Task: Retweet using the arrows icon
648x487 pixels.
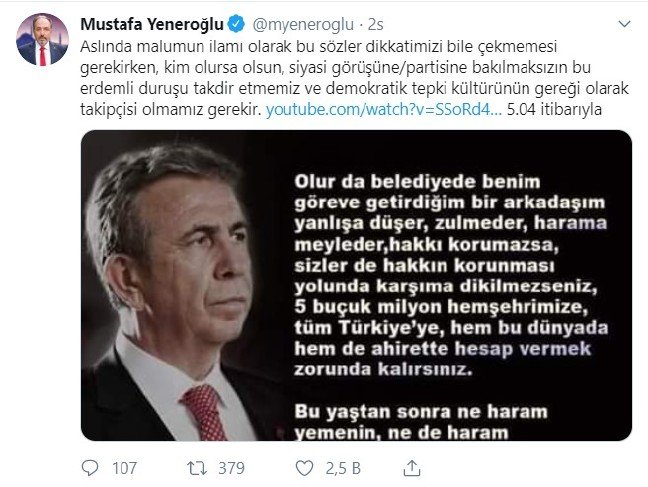Action: 197,468
